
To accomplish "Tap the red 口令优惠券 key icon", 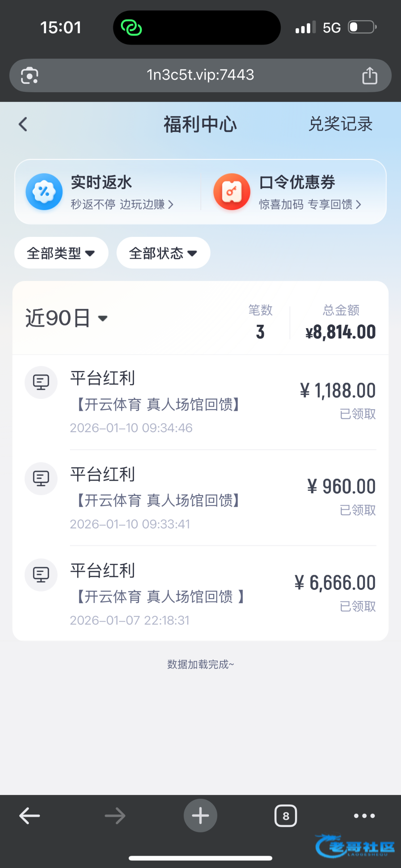I will click(232, 192).
